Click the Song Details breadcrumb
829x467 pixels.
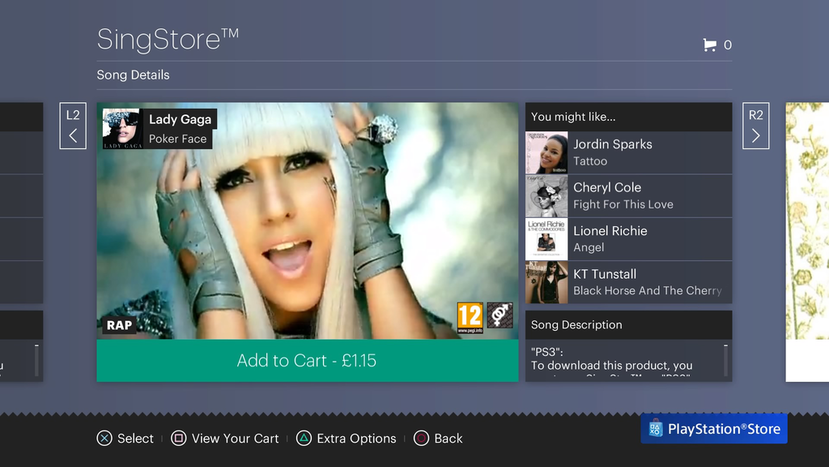click(133, 75)
